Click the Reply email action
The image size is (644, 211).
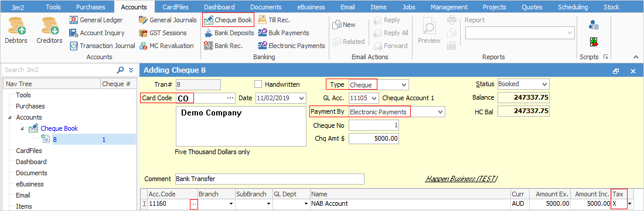pyautogui.click(x=387, y=20)
